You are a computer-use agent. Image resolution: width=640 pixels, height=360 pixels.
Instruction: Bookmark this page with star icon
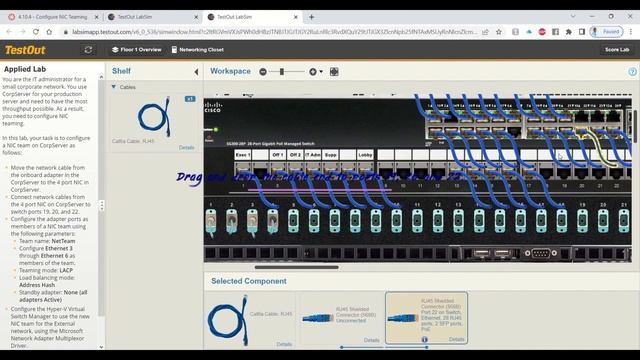point(499,32)
